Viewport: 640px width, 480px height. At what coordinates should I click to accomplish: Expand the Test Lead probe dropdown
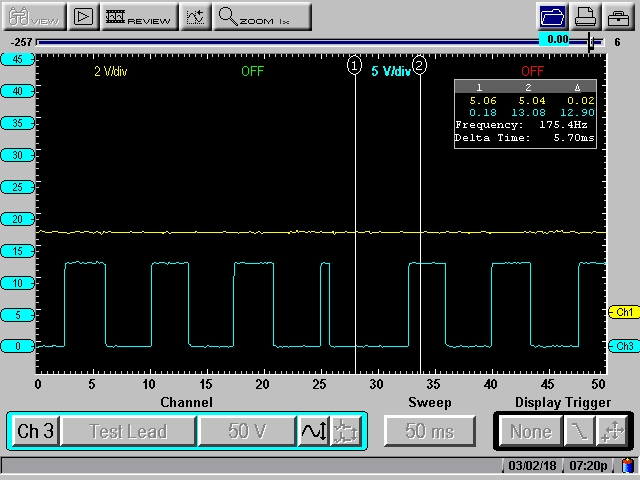pyautogui.click(x=127, y=431)
